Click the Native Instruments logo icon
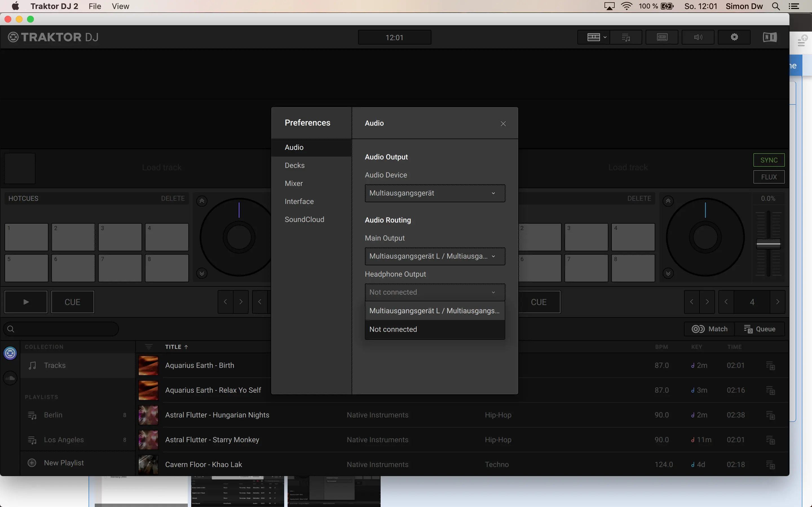Viewport: 812px width, 507px height. tap(769, 37)
